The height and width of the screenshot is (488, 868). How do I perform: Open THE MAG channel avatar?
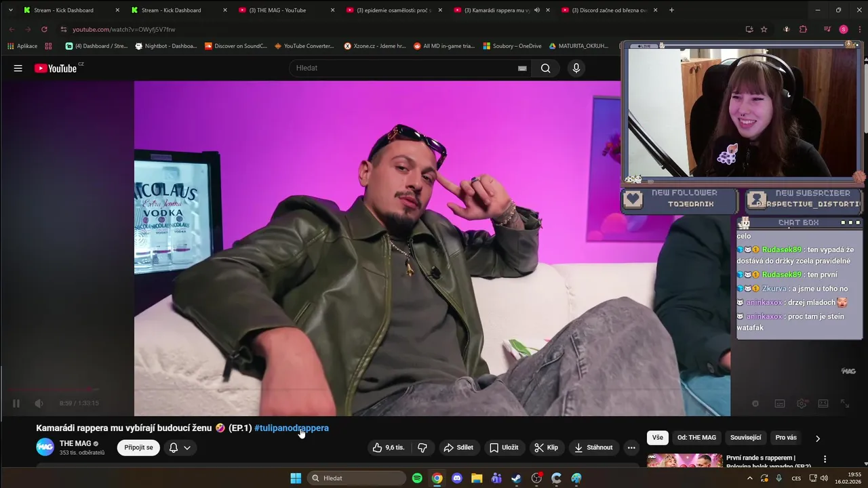pyautogui.click(x=45, y=447)
